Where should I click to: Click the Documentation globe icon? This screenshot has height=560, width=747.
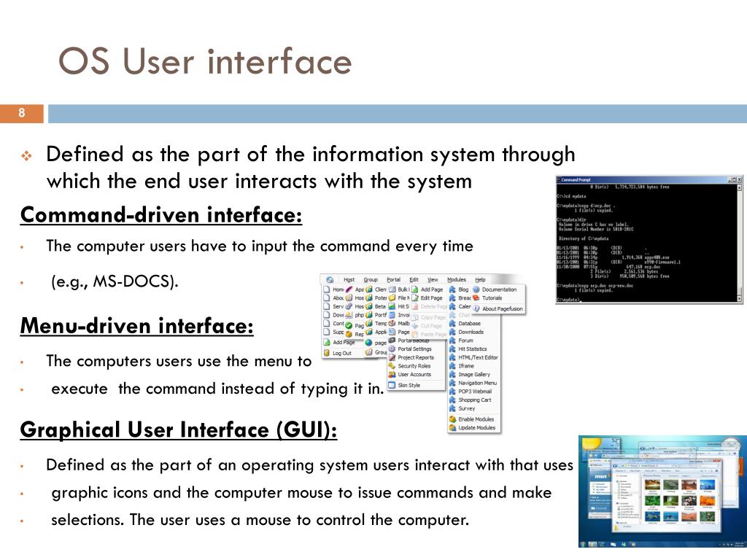pyautogui.click(x=476, y=289)
